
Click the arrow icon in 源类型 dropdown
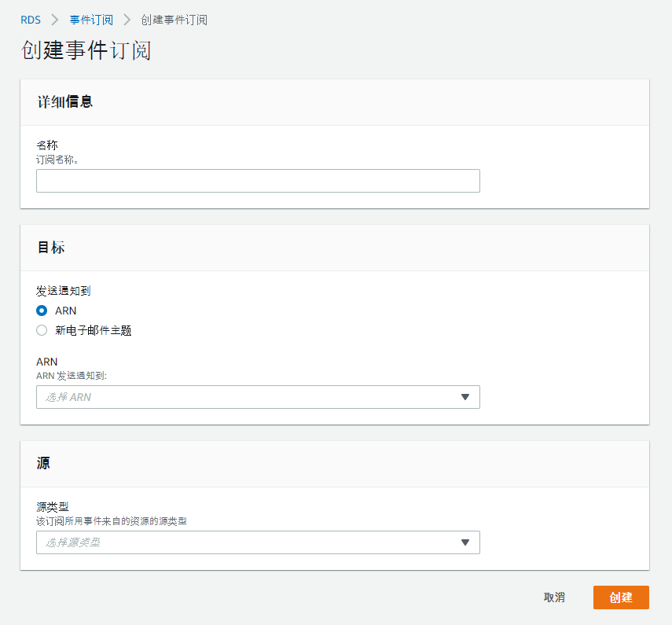[x=465, y=542]
